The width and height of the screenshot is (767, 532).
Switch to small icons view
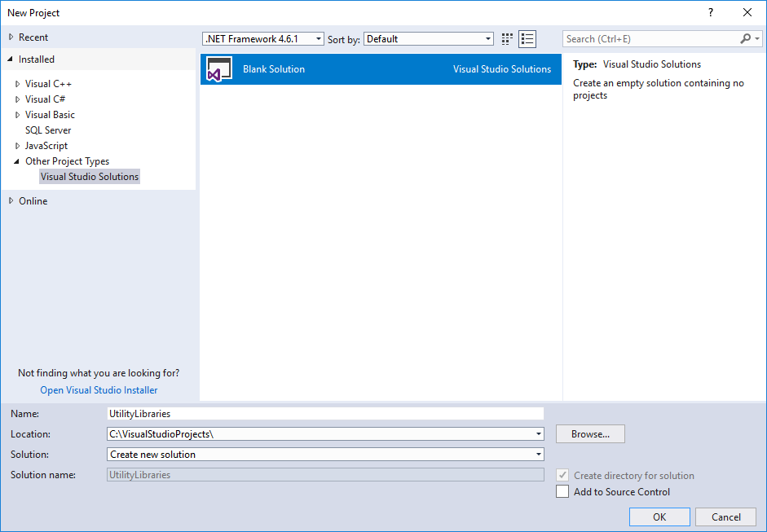(507, 38)
